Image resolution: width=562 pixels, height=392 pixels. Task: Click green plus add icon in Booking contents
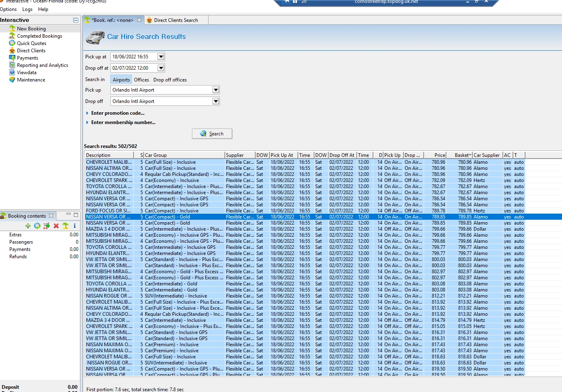28,226
